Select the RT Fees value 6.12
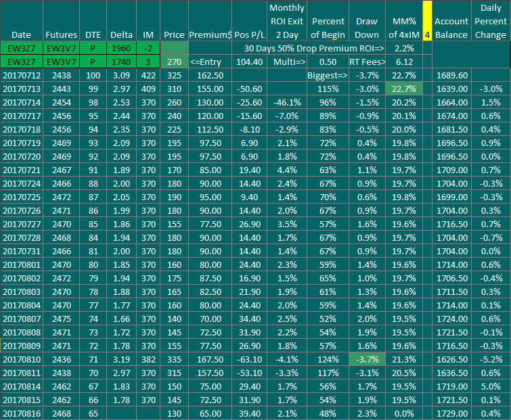The width and height of the screenshot is (511, 420). point(404,62)
